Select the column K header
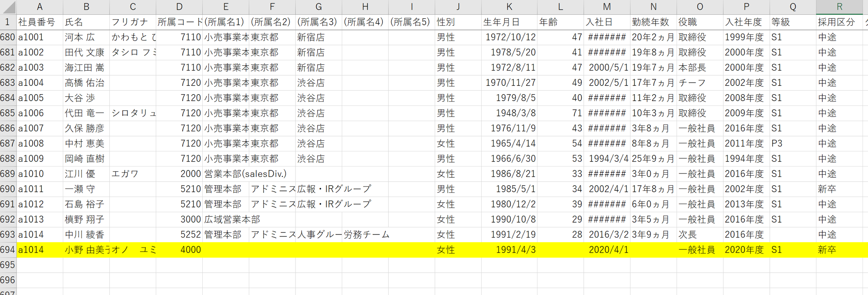This screenshot has width=868, height=295. [x=509, y=7]
